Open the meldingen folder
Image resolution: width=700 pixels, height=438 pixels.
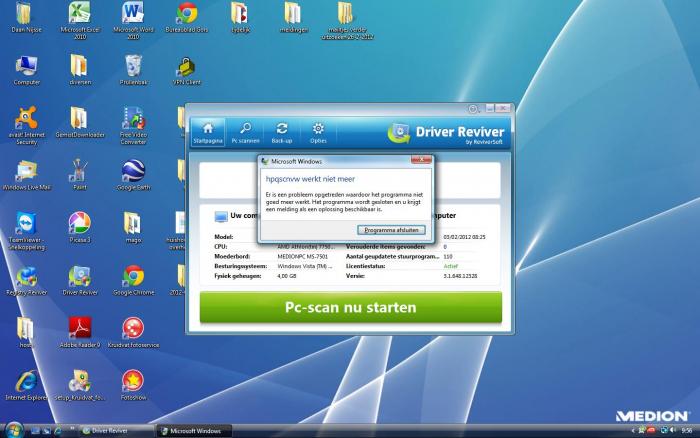click(293, 18)
